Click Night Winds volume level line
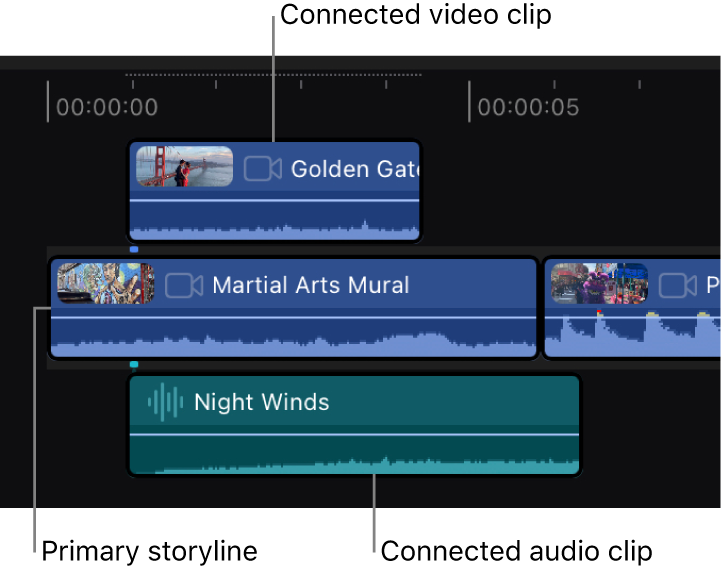This screenshot has height=578, width=722. (x=354, y=434)
